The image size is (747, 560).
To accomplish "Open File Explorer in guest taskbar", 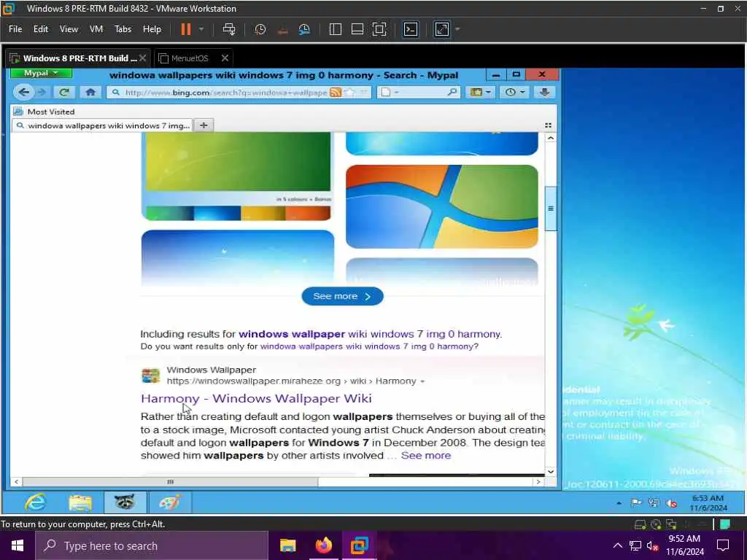I will click(x=80, y=502).
